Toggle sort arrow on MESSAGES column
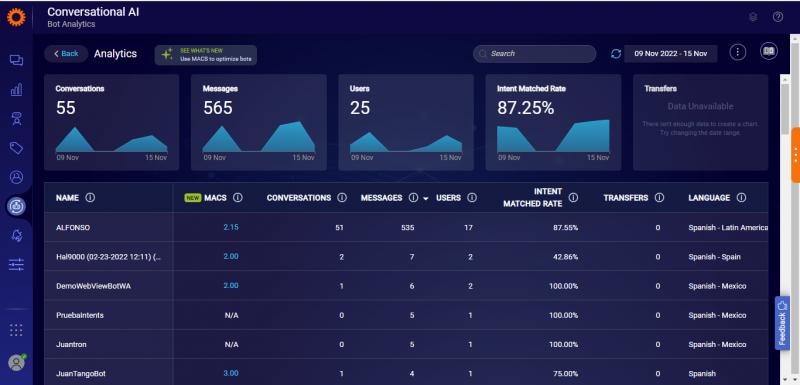This screenshot has width=800, height=385. pos(426,198)
